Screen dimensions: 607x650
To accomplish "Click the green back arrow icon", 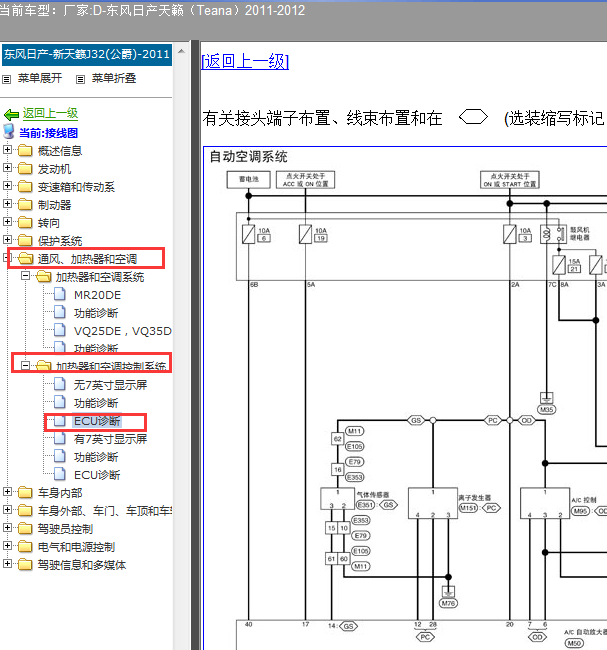I will click(11, 114).
